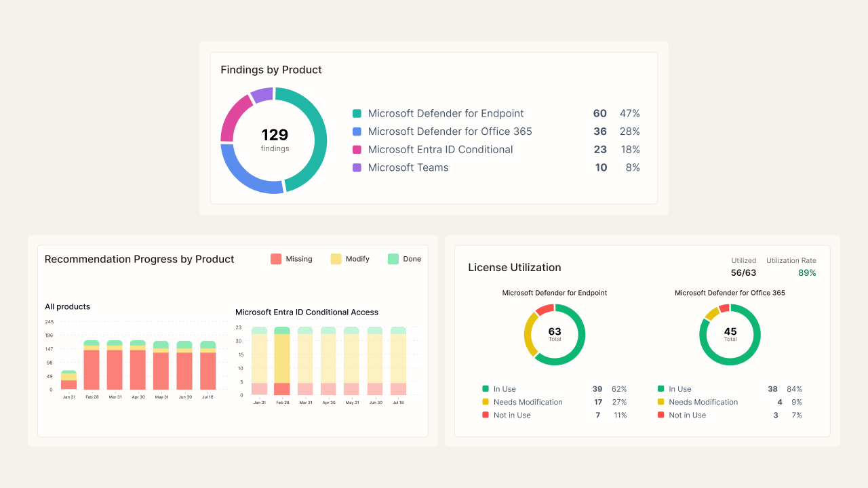
Task: Click the "All products" chart title
Action: [68, 307]
